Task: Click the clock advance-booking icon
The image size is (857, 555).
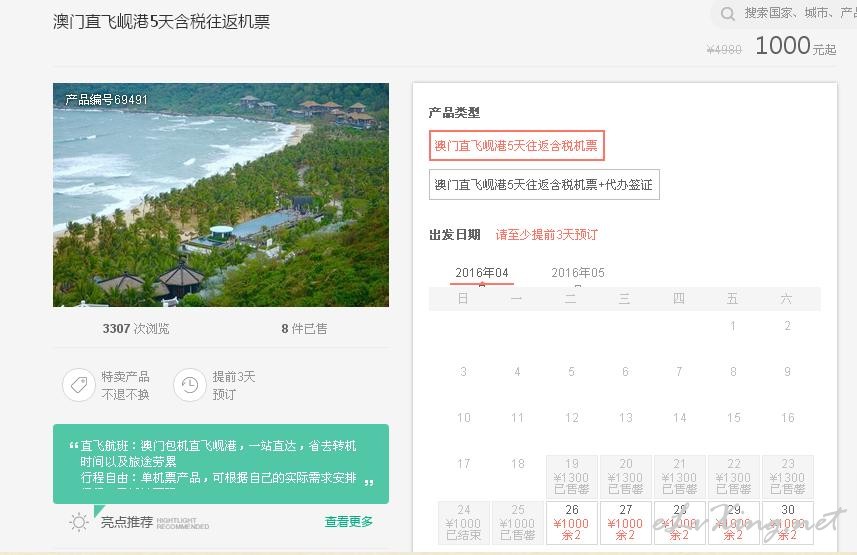Action: click(190, 385)
